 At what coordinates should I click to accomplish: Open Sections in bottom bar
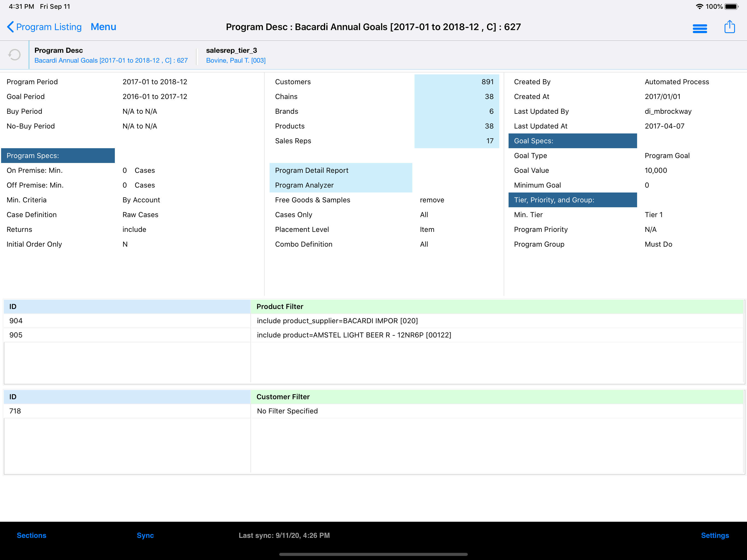[x=31, y=535]
